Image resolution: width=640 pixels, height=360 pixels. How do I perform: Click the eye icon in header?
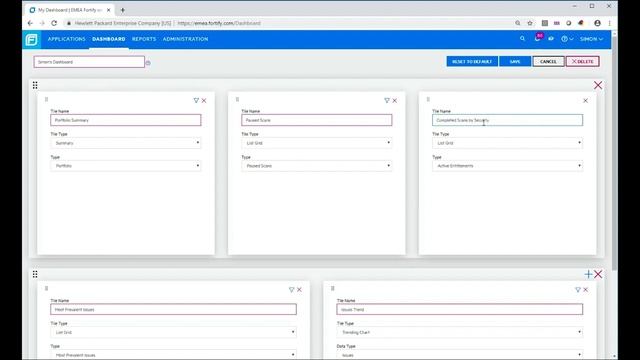(551, 39)
